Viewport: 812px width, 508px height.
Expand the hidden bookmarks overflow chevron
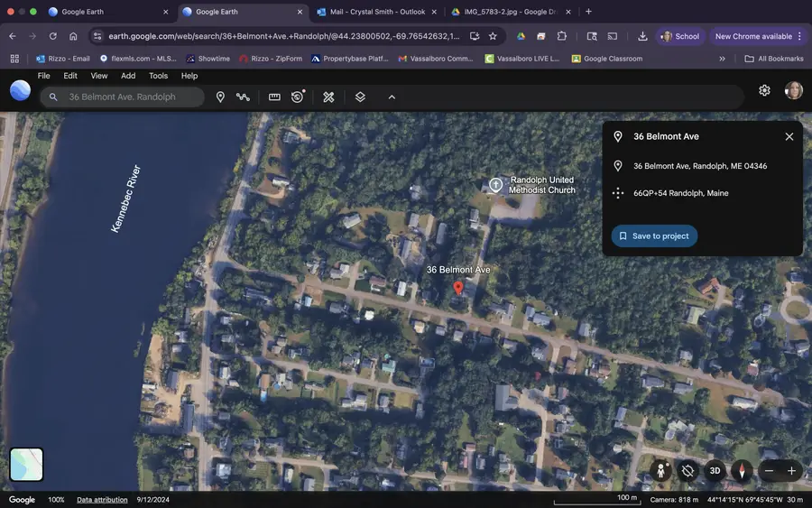coord(722,59)
